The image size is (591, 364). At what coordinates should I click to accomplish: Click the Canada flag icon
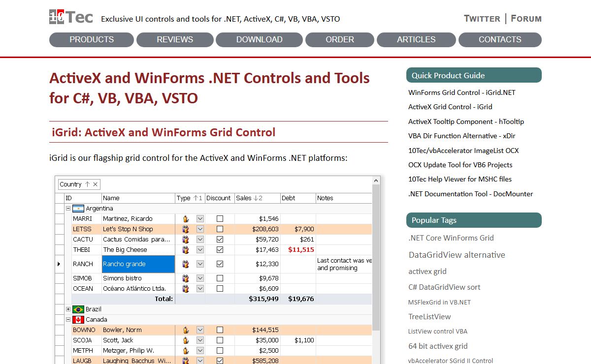click(x=78, y=320)
